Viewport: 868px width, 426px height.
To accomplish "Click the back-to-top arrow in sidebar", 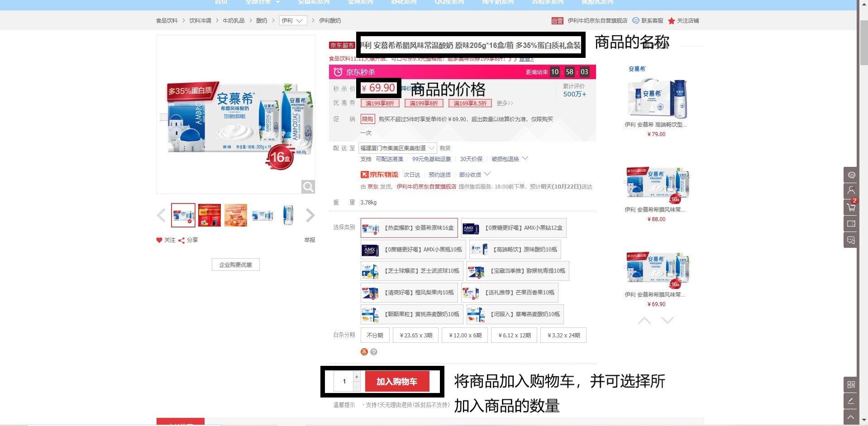I will tap(851, 417).
